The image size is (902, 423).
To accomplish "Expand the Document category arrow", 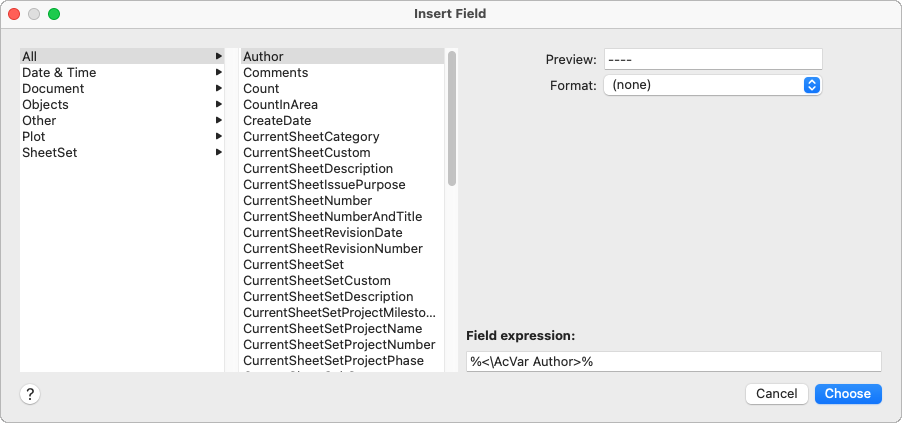I will coord(218,88).
